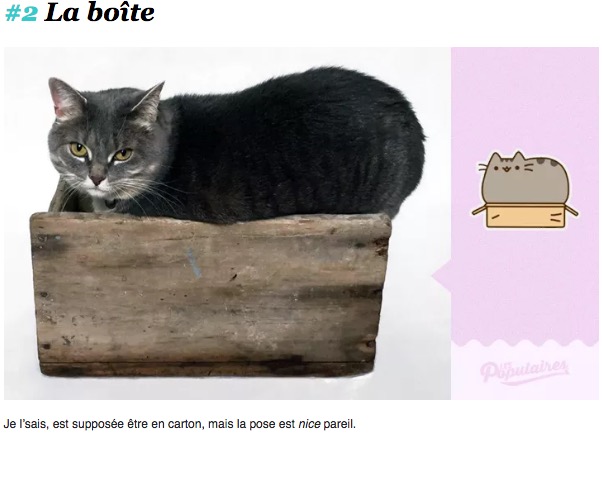
Task: Click the word "pareil" ending the caption
Action: pos(339,424)
